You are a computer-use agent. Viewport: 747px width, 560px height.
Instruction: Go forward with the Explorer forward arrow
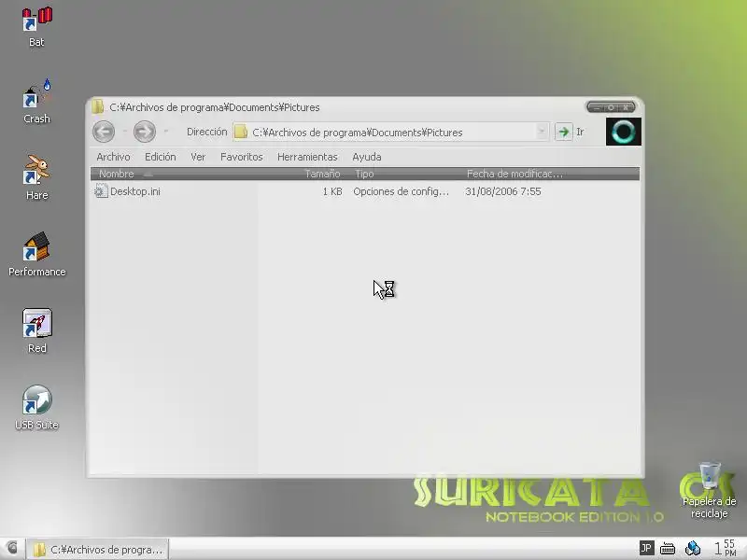(x=145, y=132)
